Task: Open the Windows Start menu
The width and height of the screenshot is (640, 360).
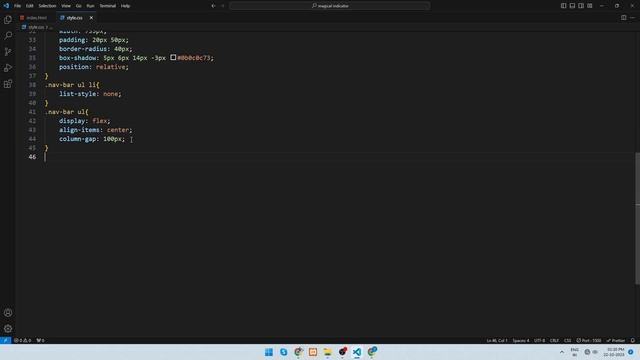Action: [x=269, y=352]
